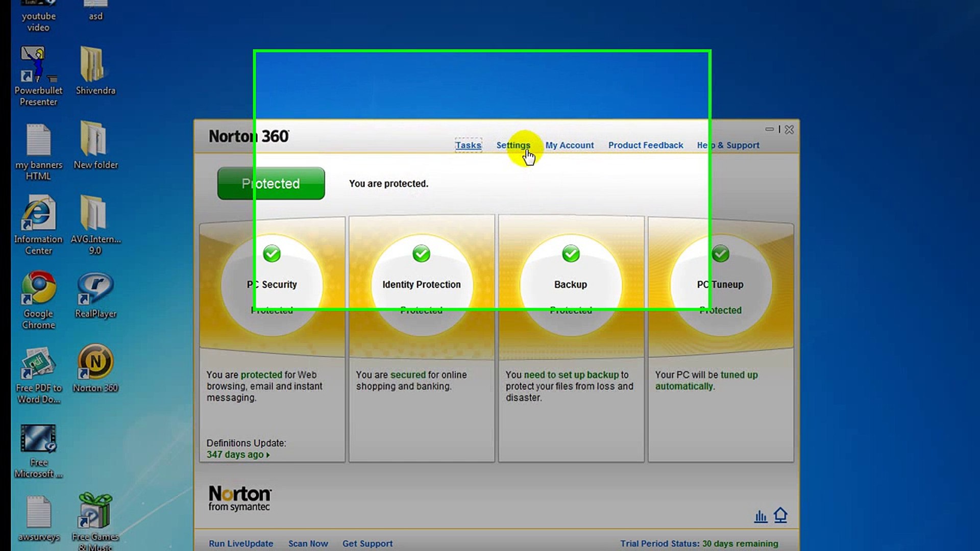Select the Information Center desktop shortcut

click(38, 225)
